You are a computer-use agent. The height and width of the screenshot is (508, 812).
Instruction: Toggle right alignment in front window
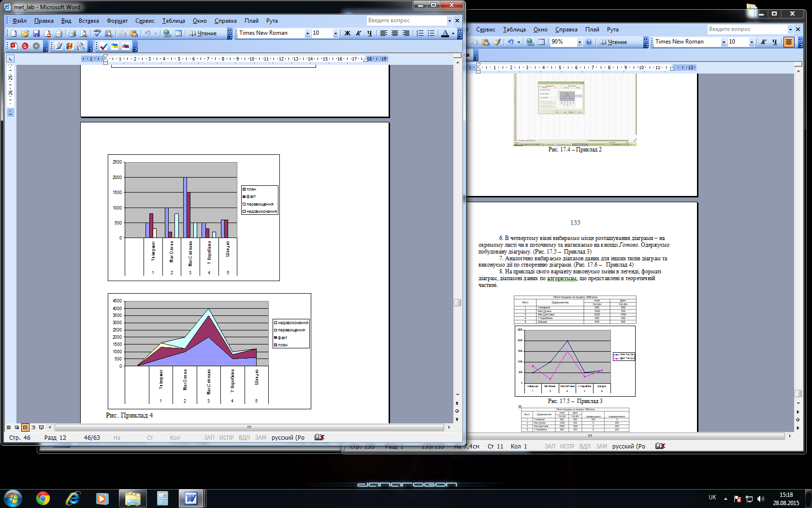click(x=406, y=33)
